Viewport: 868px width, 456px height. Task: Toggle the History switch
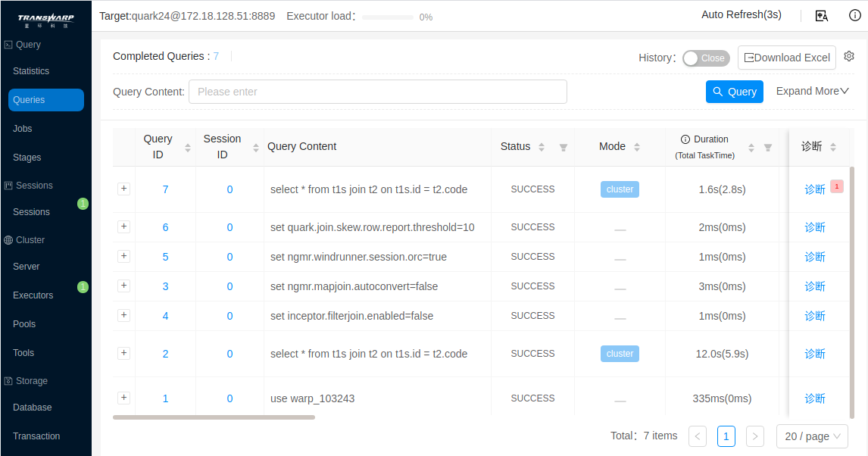(706, 58)
